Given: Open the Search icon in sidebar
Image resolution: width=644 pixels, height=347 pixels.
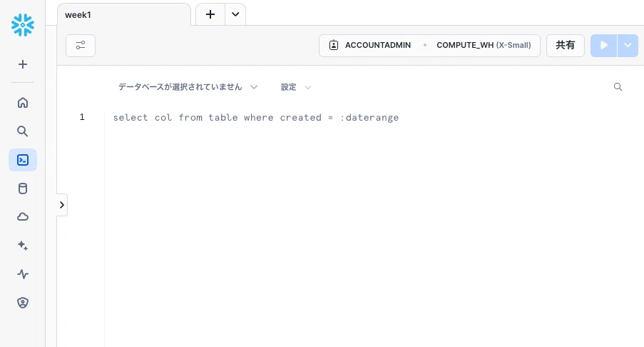Looking at the screenshot, I should coord(23,131).
